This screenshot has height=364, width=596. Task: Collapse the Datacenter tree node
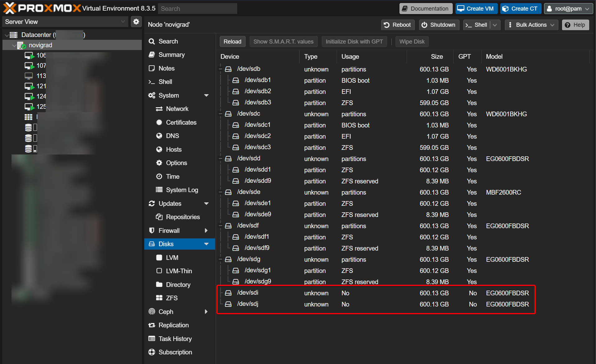point(7,35)
